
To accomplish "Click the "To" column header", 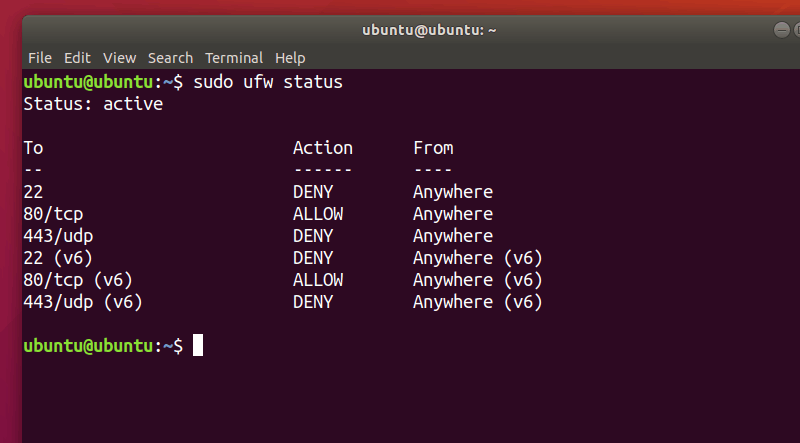I will click(x=33, y=148).
